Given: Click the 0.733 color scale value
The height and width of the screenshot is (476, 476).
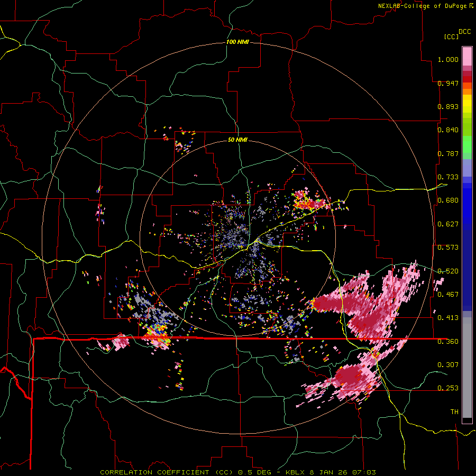Looking at the screenshot, I should click(x=448, y=177).
